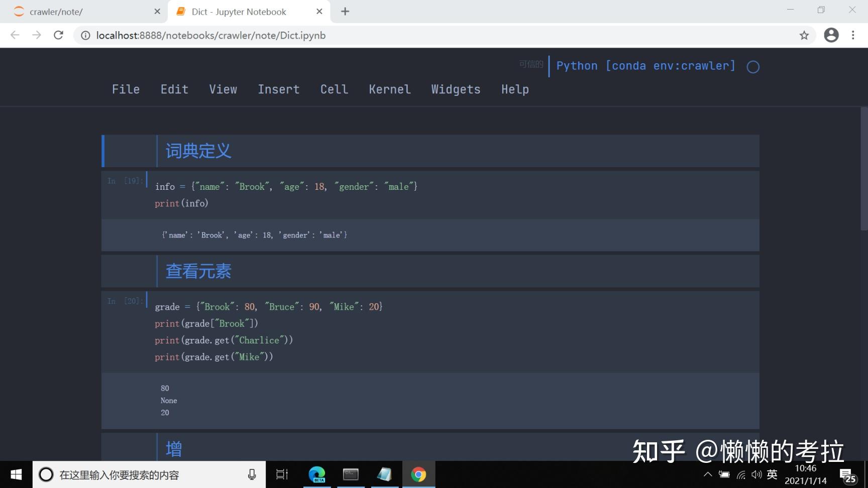Activate voice search microphone in taskbar search

[x=252, y=474]
